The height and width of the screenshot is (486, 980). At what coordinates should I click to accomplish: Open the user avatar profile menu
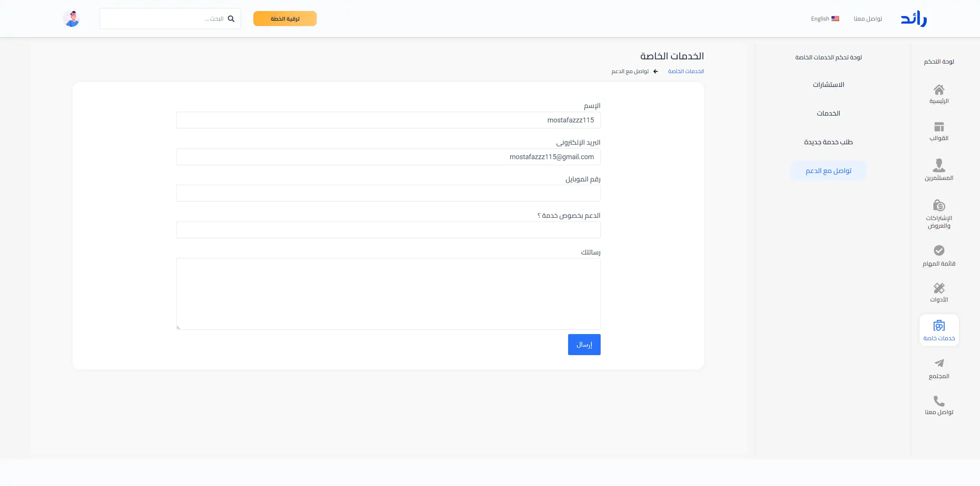point(71,19)
